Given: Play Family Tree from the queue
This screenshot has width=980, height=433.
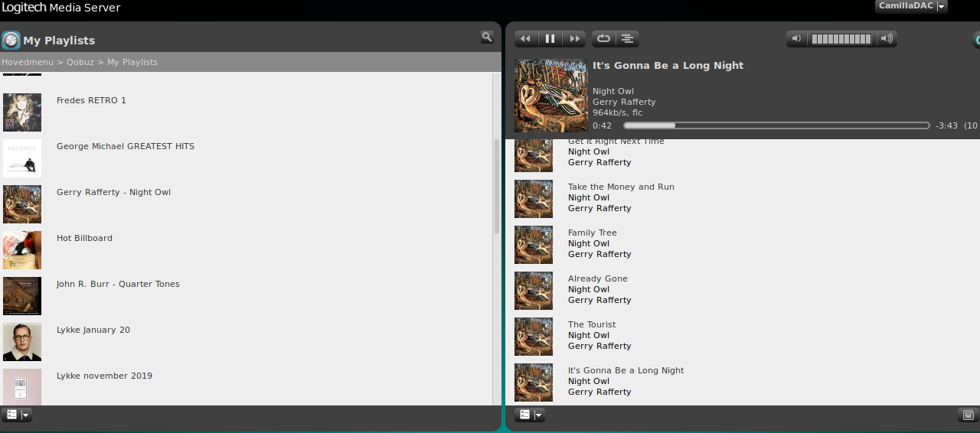Looking at the screenshot, I should [593, 233].
